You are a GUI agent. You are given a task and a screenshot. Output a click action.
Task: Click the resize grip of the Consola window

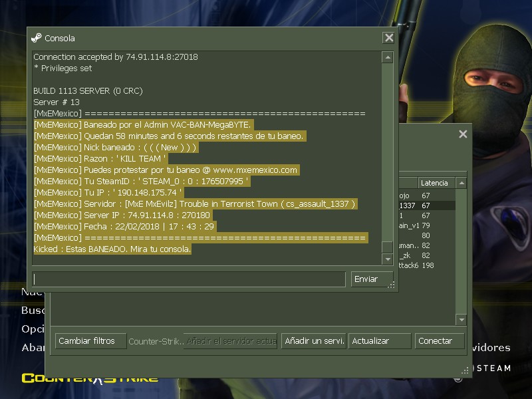(391, 285)
